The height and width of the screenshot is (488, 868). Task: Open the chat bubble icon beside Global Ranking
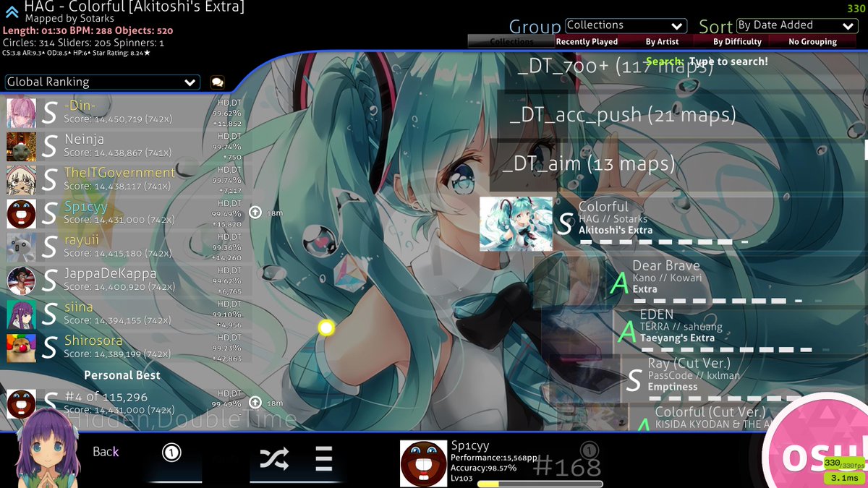pyautogui.click(x=217, y=82)
